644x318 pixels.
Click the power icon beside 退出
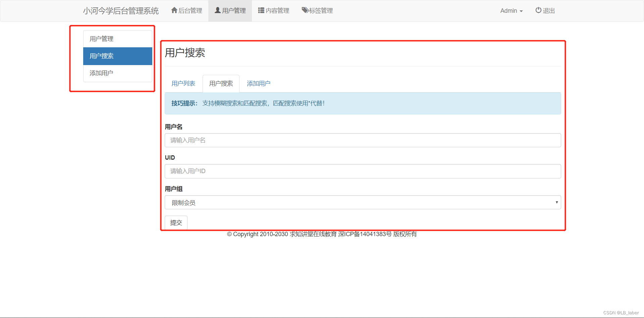click(538, 10)
